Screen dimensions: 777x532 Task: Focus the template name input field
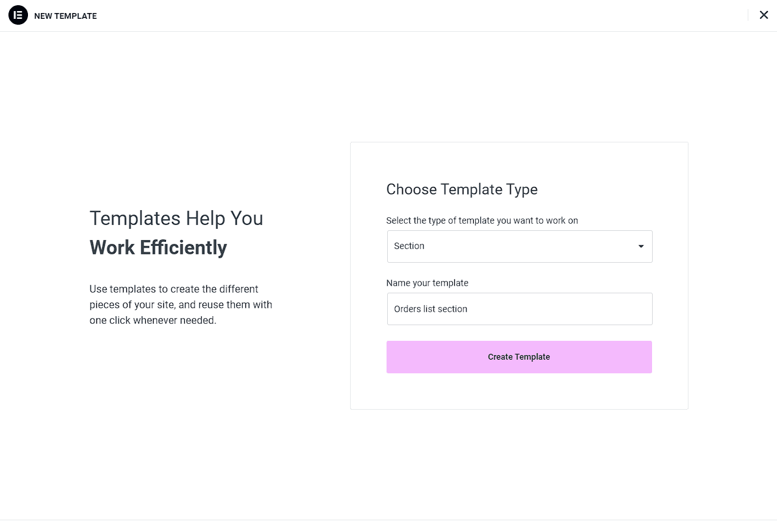[x=519, y=309]
